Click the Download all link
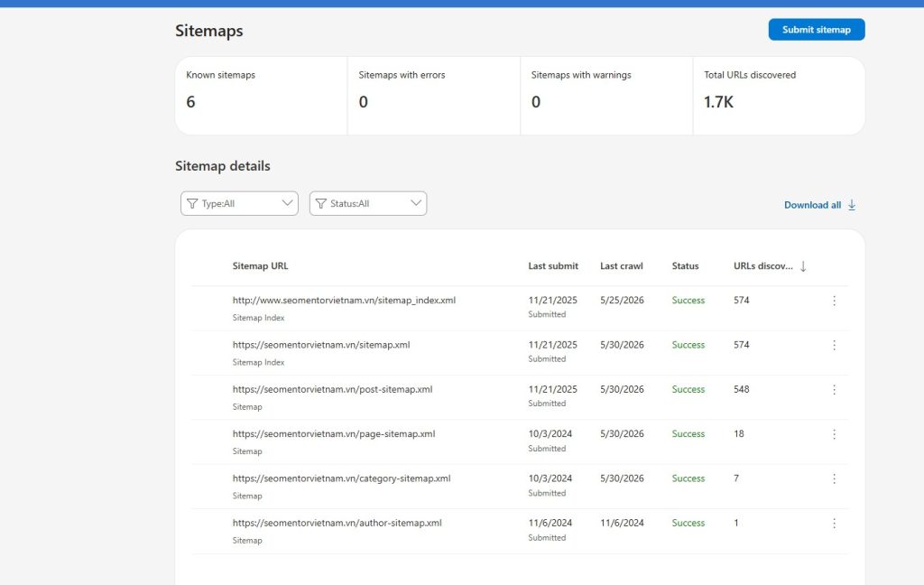This screenshot has width=924, height=585. click(812, 205)
